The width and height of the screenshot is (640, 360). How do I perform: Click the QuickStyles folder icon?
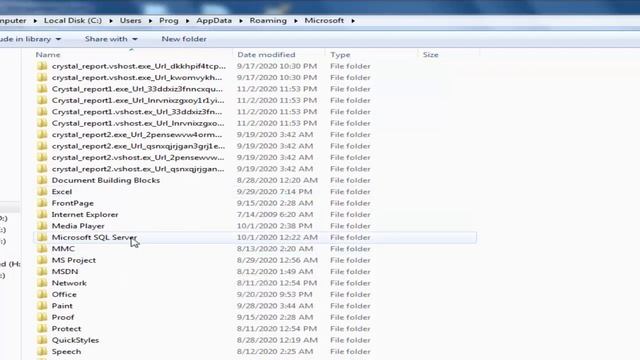click(x=42, y=340)
